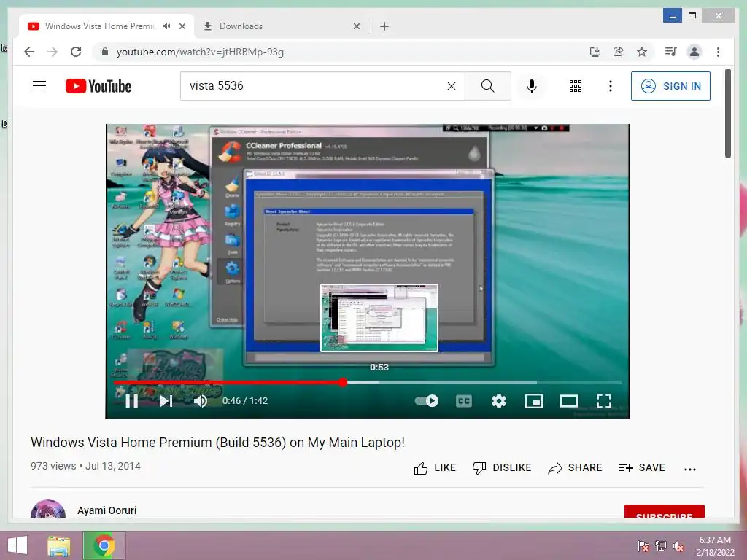Click the network tray icon
This screenshot has height=560, width=747.
click(x=661, y=545)
